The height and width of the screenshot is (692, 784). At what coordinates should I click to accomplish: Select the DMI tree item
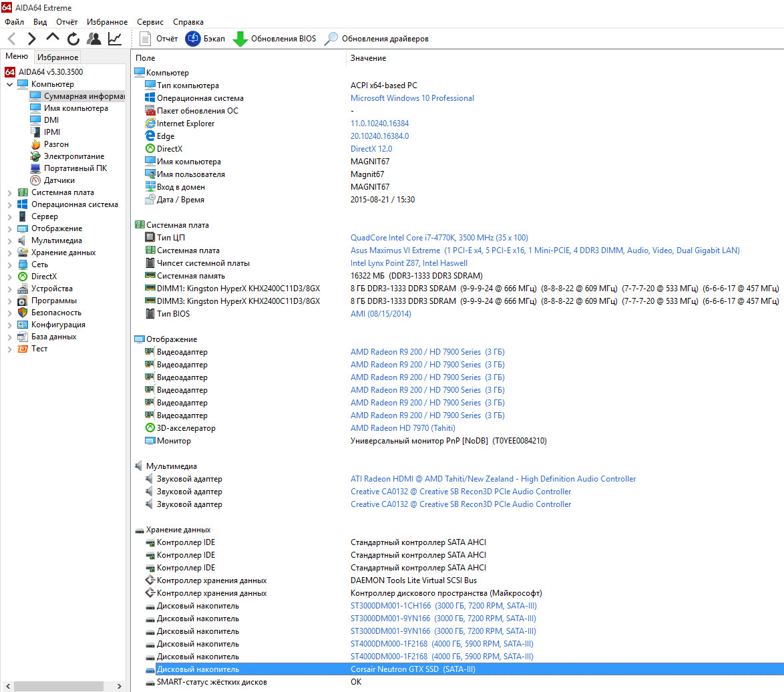[51, 120]
